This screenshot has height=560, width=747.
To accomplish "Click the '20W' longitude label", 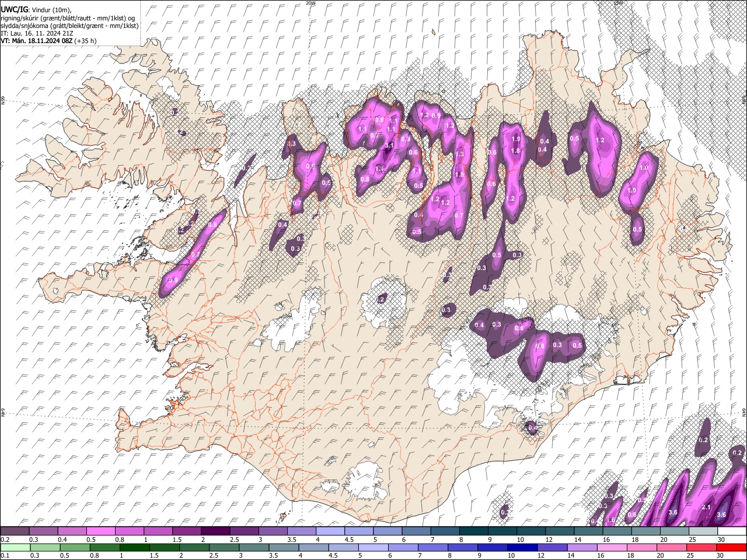I will point(310,3).
